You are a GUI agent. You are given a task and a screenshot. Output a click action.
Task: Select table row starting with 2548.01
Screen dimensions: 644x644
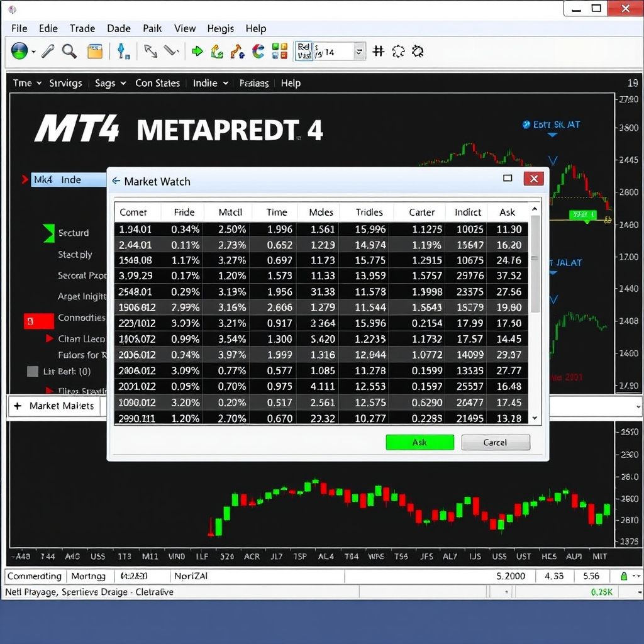pyautogui.click(x=321, y=292)
